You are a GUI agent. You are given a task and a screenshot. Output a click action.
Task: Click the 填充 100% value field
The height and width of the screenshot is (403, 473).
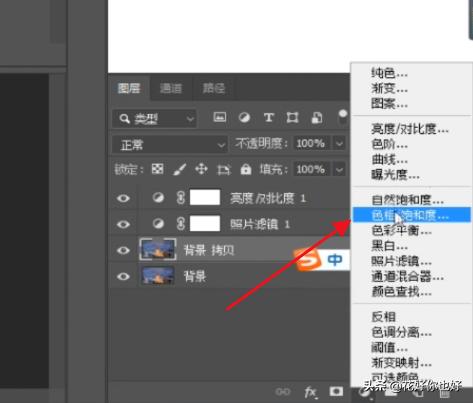[311, 170]
